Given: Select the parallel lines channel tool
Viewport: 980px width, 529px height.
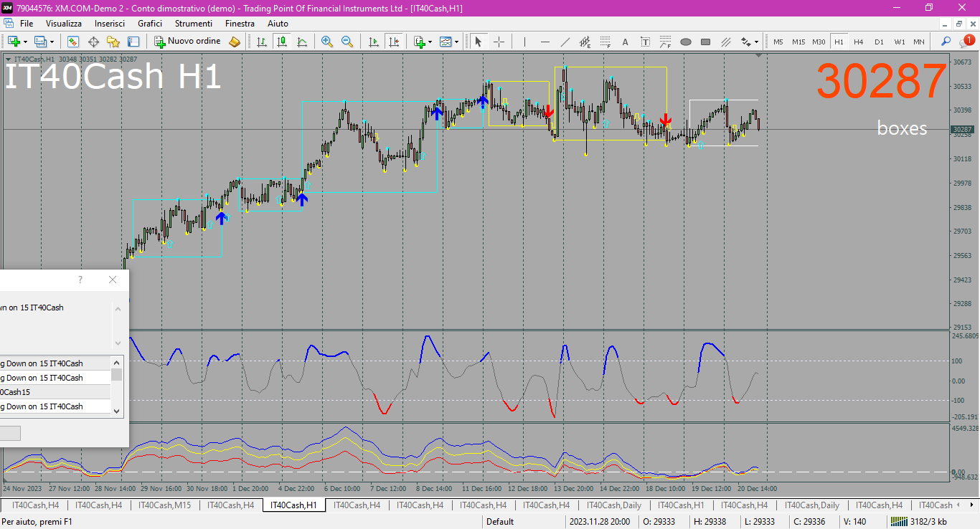Looking at the screenshot, I should [x=725, y=42].
